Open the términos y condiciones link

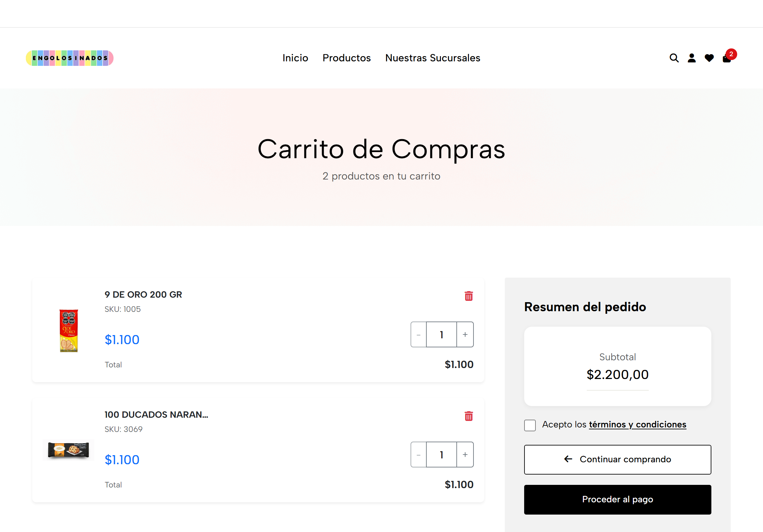click(x=637, y=424)
